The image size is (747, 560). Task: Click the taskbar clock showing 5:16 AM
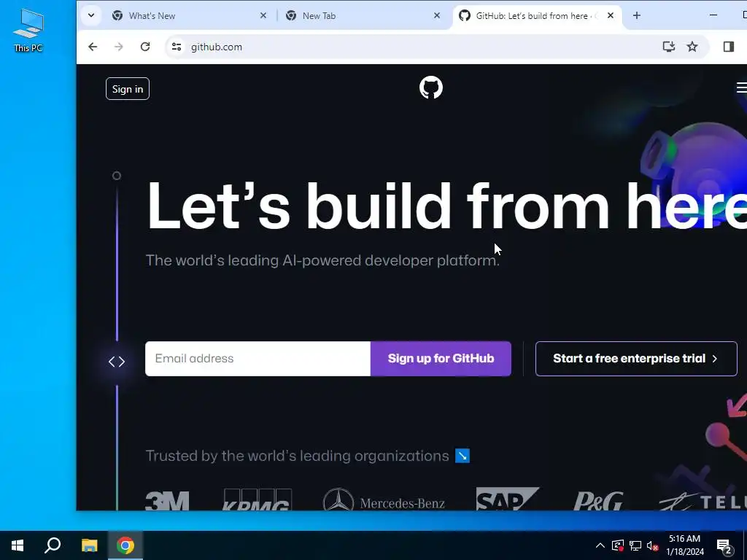pos(684,545)
